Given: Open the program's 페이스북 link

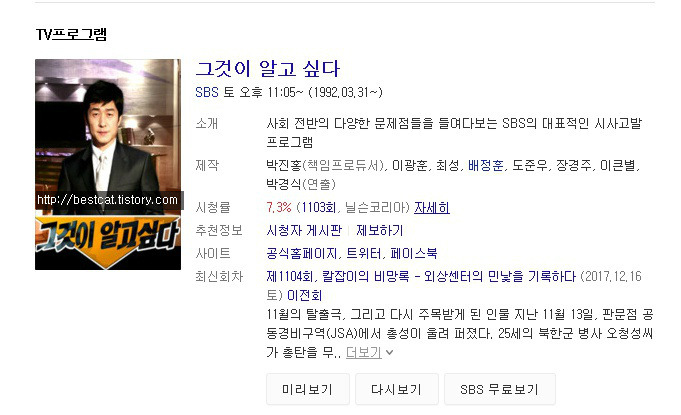Looking at the screenshot, I should pos(414,254).
